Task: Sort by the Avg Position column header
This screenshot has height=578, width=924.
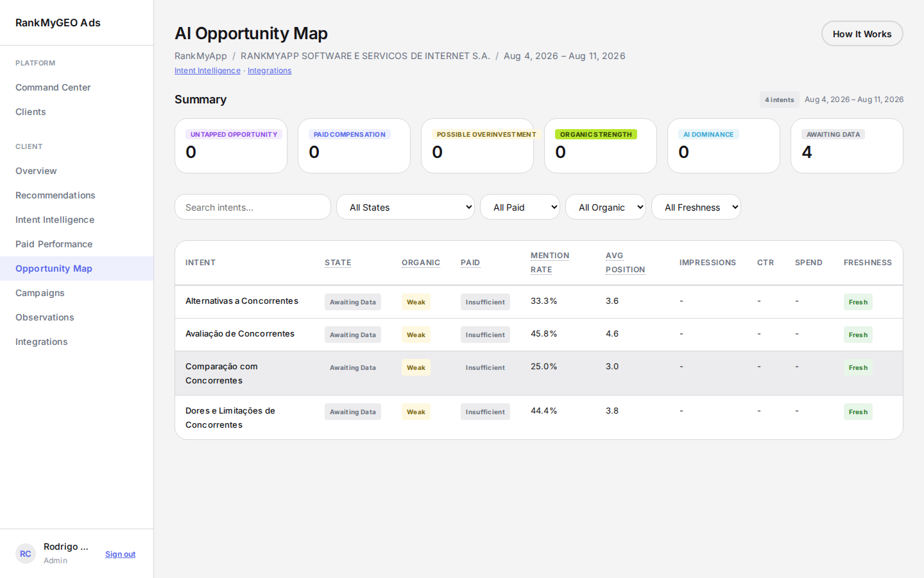Action: click(626, 263)
